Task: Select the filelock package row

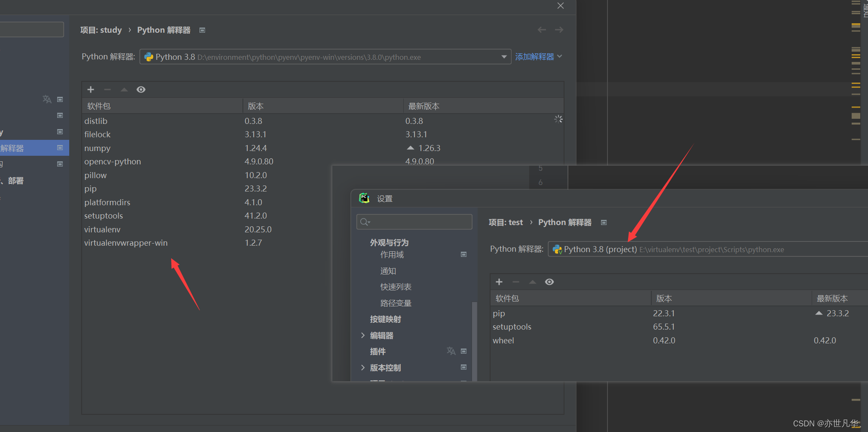Action: tap(323, 134)
